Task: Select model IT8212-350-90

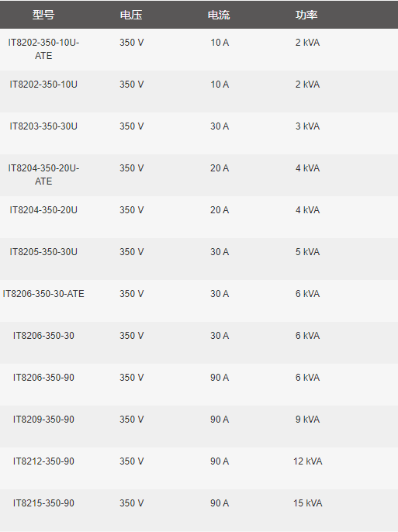Action: coord(43,461)
